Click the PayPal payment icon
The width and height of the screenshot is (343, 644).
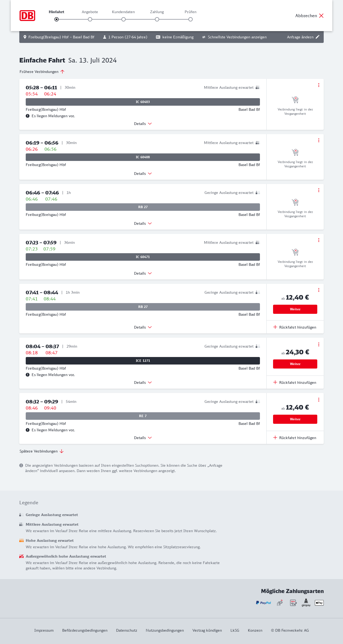tap(263, 603)
